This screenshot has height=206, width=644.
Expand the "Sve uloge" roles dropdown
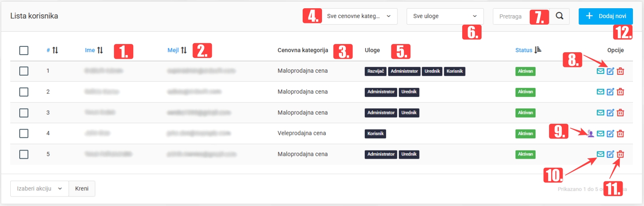click(x=445, y=16)
